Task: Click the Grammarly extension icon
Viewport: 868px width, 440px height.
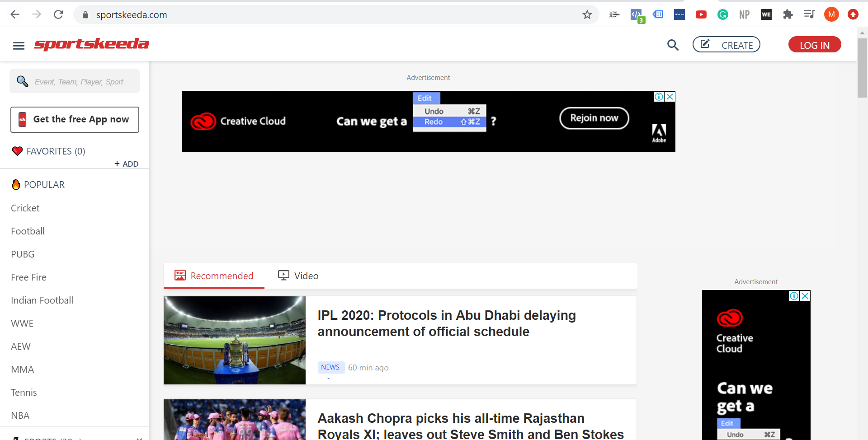Action: click(x=722, y=14)
